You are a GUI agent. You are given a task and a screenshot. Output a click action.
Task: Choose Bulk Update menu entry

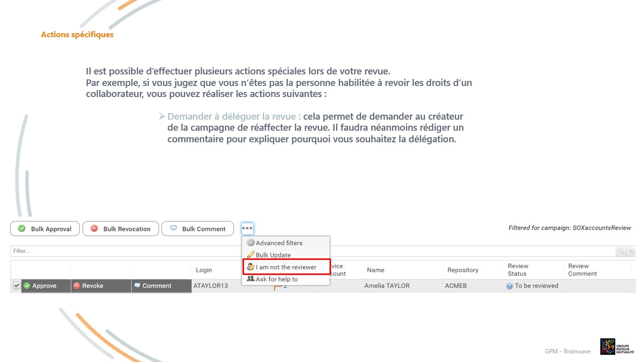coord(273,255)
